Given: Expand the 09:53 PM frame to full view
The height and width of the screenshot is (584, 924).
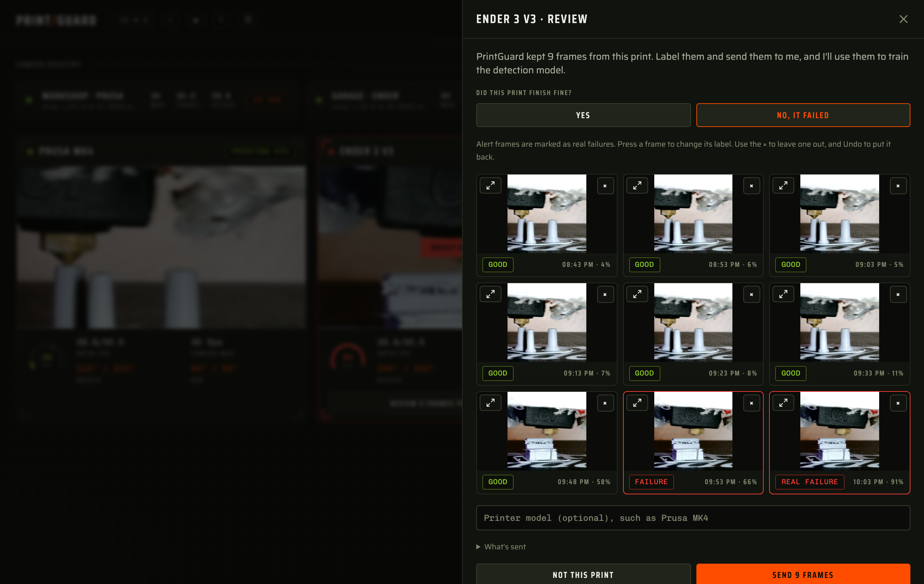Looking at the screenshot, I should 637,403.
